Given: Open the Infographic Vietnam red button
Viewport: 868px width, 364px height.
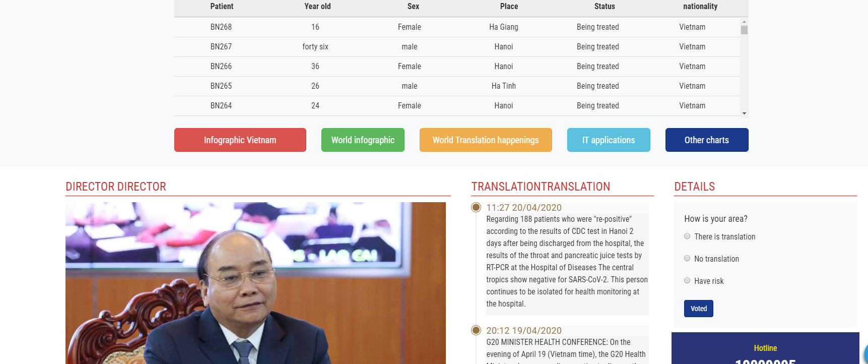Looking at the screenshot, I should [x=240, y=140].
